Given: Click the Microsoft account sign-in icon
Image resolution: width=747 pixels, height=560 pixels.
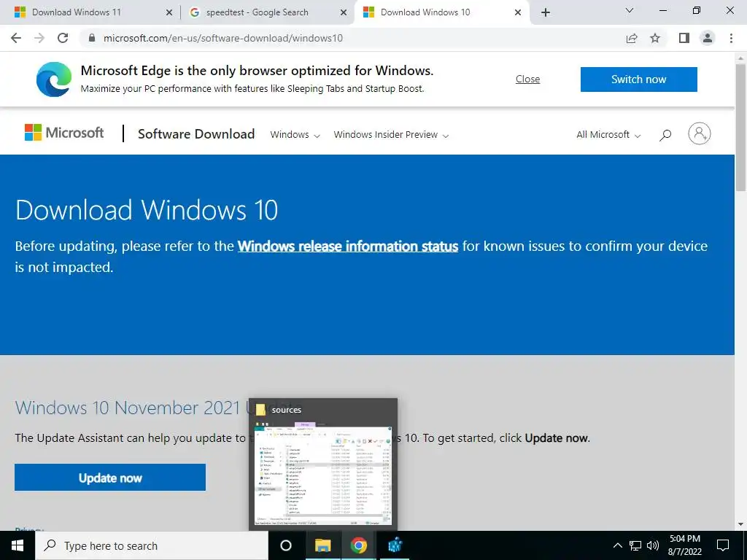Looking at the screenshot, I should (700, 133).
